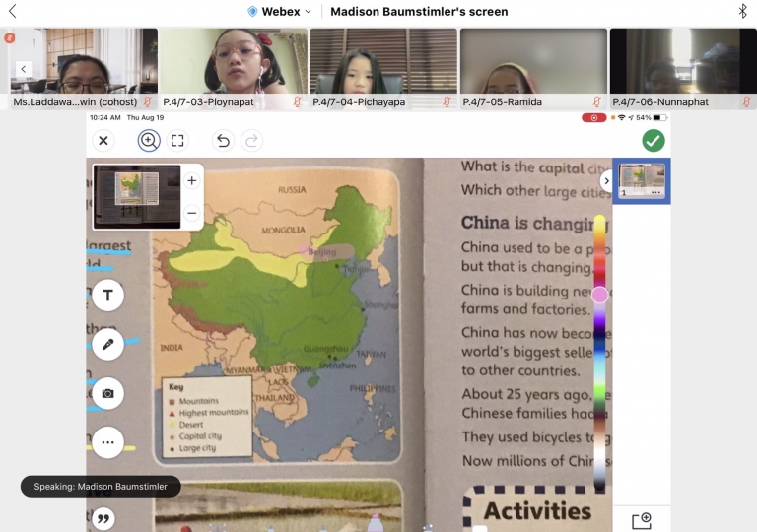This screenshot has height=532, width=757.
Task: Select P.4/7-06-Nunnaphat video thumbnail
Action: (x=683, y=68)
